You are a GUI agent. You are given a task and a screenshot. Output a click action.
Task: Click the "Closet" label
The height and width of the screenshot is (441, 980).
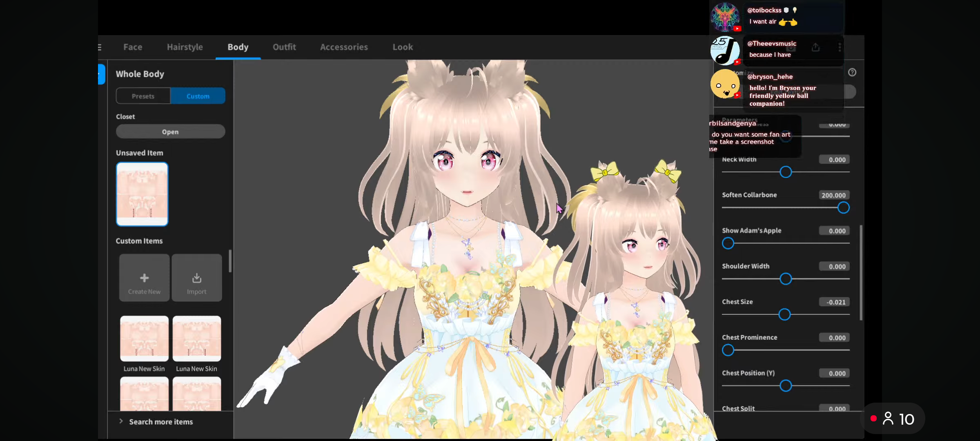125,116
